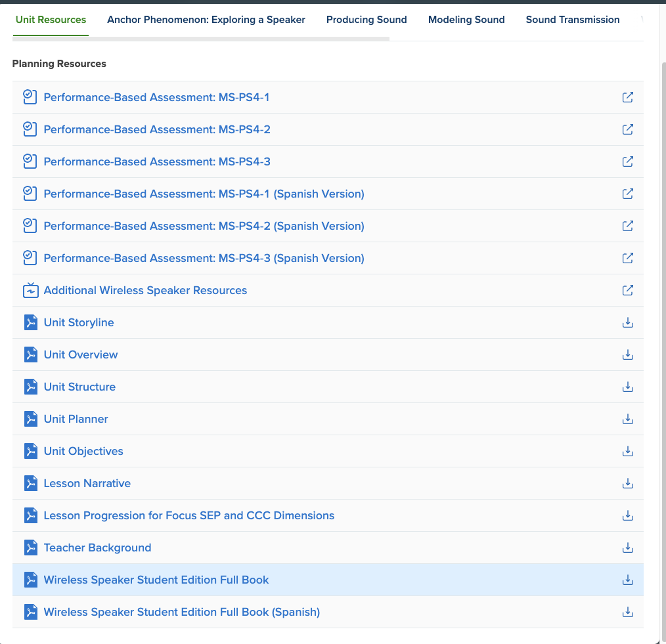This screenshot has width=666, height=644.
Task: Download the Unit Objectives file
Action: click(x=627, y=451)
